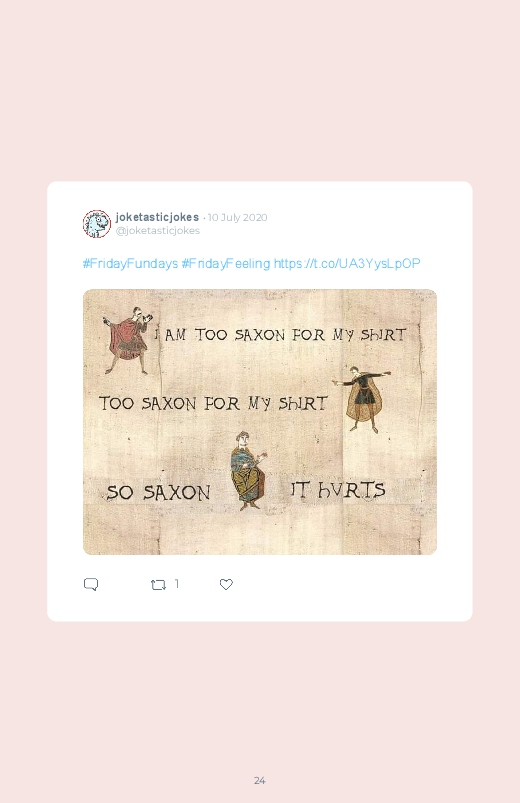Follow the t.co/UA3YysLpOP link
Screen dimensions: 520x803
(x=347, y=263)
